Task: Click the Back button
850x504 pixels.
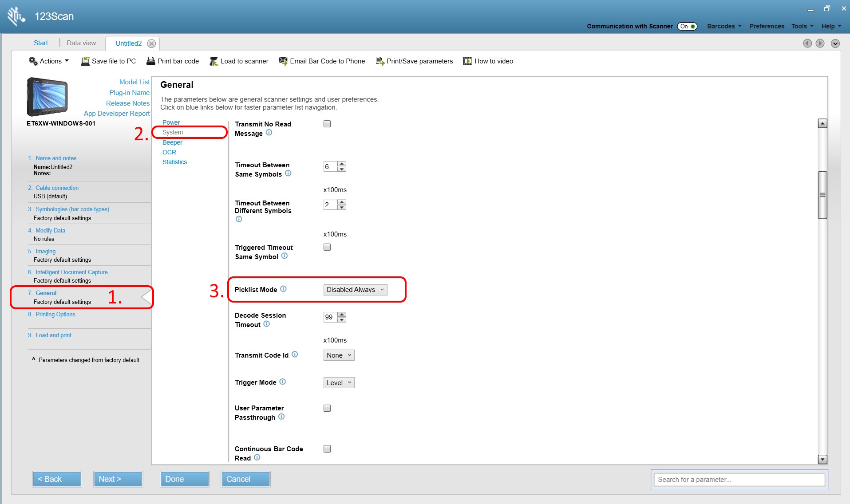Action: pos(57,479)
